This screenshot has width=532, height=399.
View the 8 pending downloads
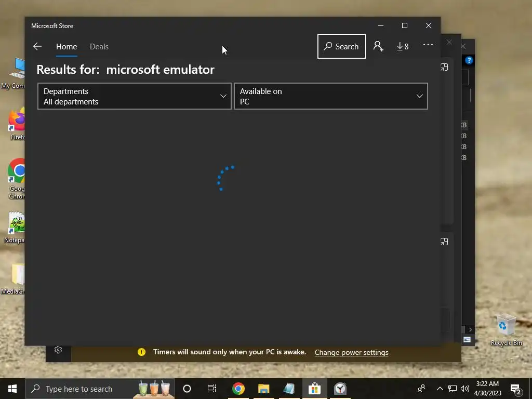coord(403,46)
